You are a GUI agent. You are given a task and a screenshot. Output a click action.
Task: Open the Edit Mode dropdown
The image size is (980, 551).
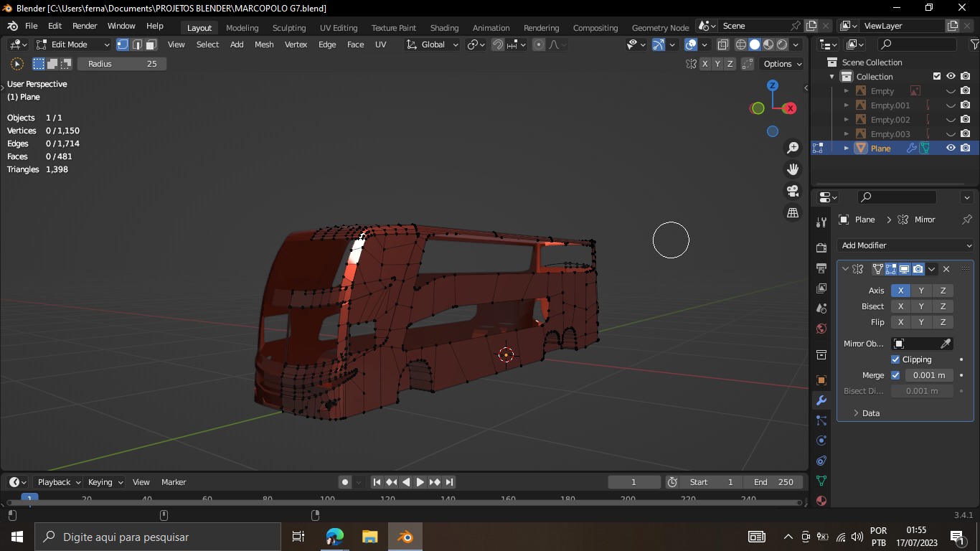point(72,44)
